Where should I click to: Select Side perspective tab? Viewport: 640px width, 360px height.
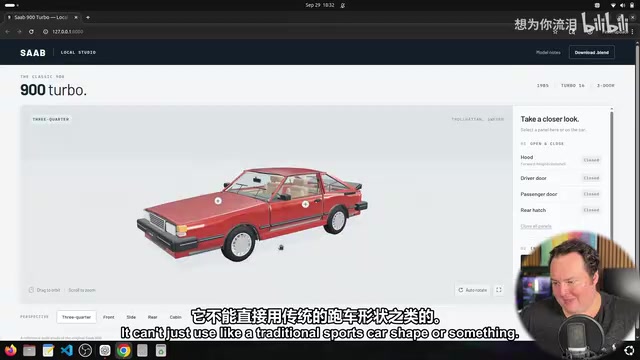pyautogui.click(x=131, y=317)
